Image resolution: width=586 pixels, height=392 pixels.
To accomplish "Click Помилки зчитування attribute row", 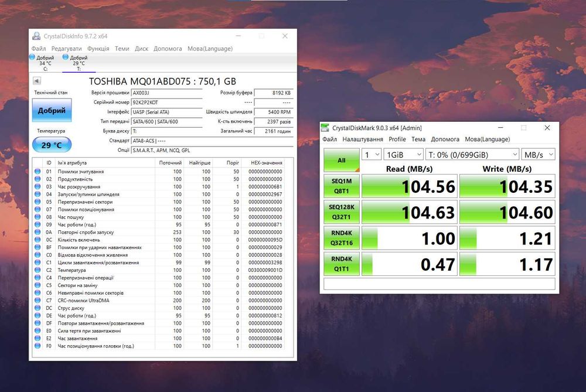I will 159,172.
